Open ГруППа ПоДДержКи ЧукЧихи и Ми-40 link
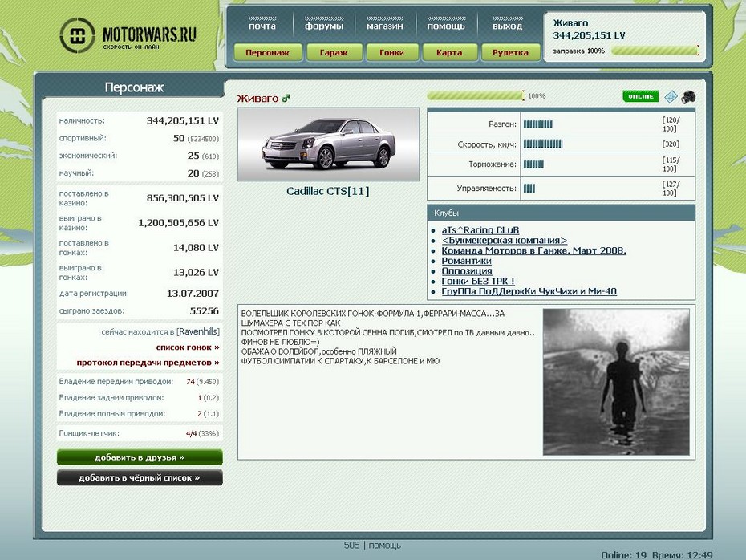The height and width of the screenshot is (560, 746). 529,291
